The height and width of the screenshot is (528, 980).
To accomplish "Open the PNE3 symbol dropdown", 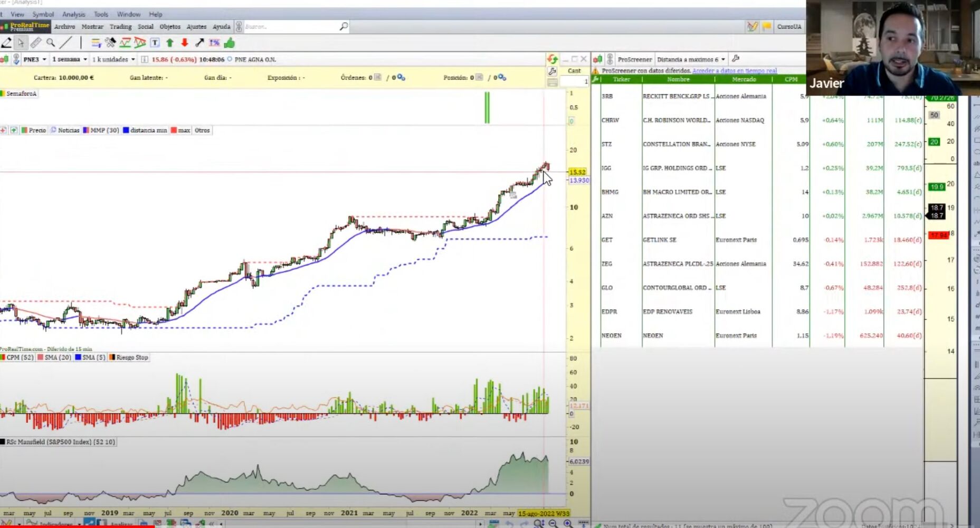I will (35, 59).
